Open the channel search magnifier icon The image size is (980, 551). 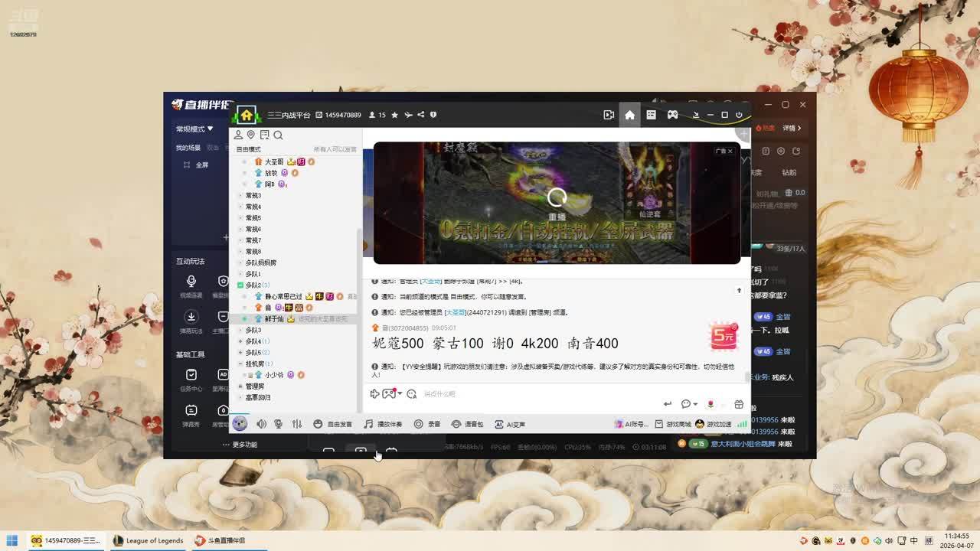(278, 135)
